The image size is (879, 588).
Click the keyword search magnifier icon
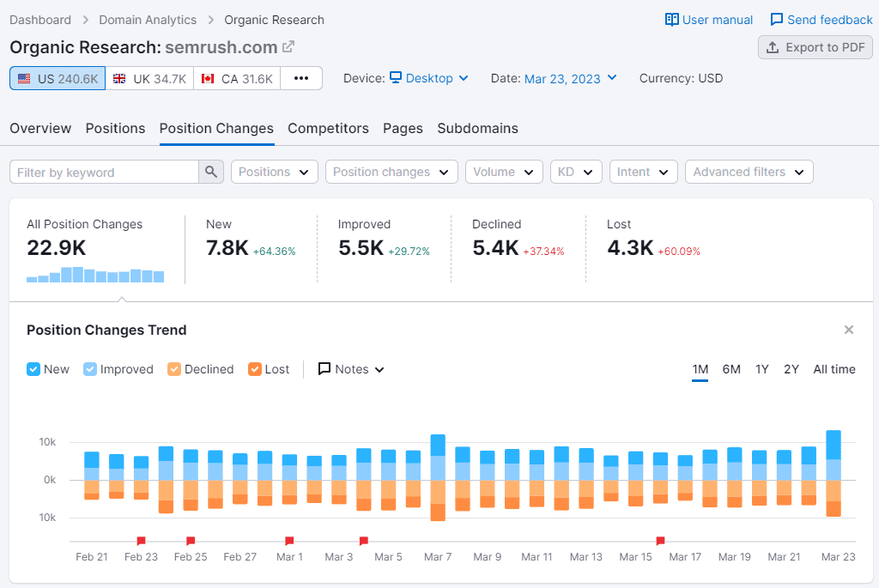[x=211, y=172]
